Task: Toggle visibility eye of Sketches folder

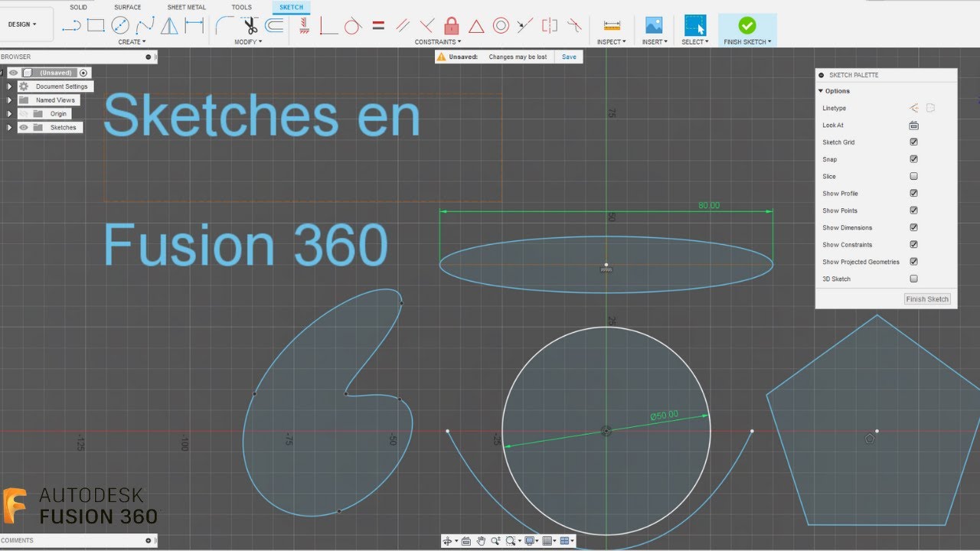Action: [23, 127]
